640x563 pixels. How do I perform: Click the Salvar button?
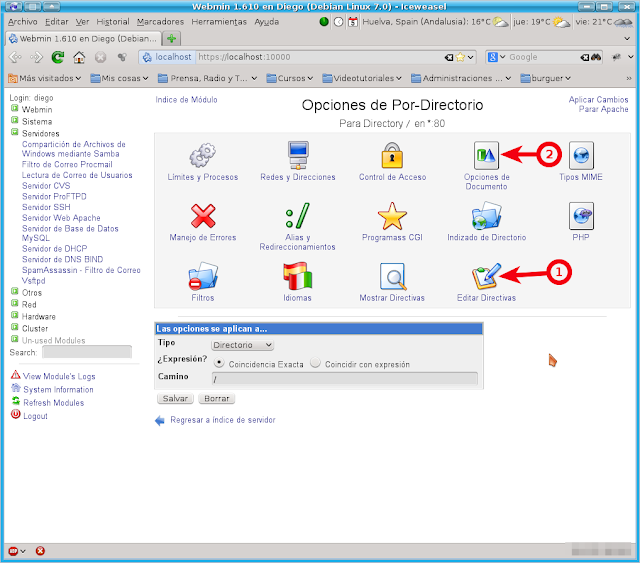tap(175, 398)
